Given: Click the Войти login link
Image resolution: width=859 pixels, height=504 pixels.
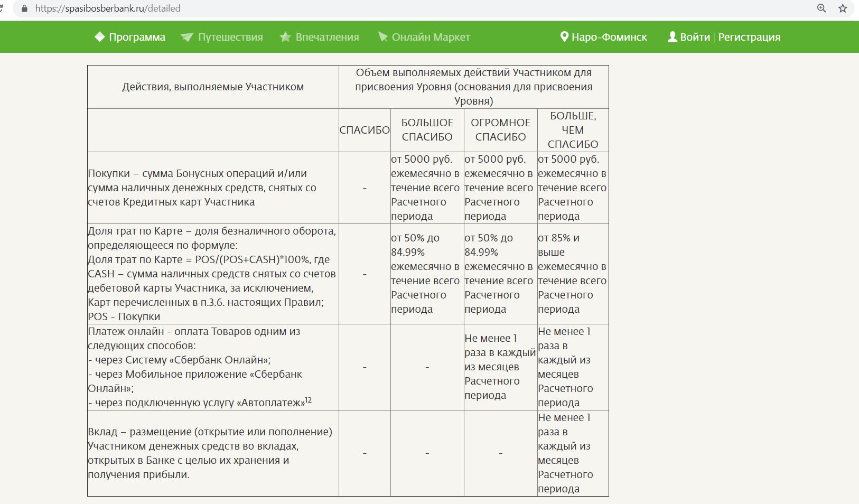Looking at the screenshot, I should click(695, 37).
